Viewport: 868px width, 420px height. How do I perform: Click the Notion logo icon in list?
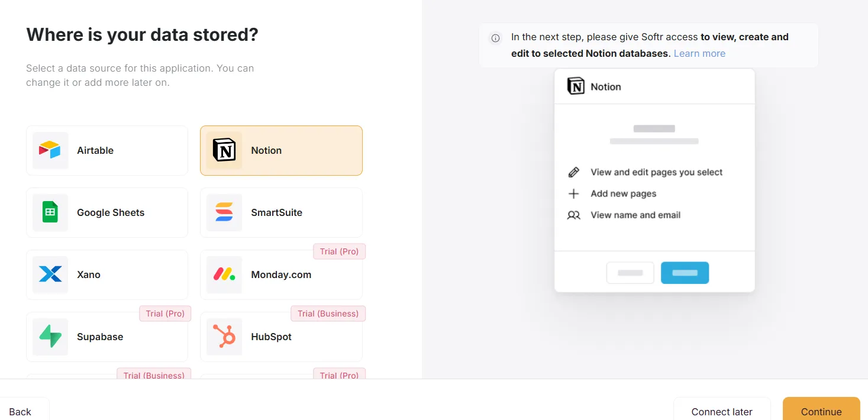point(224,150)
